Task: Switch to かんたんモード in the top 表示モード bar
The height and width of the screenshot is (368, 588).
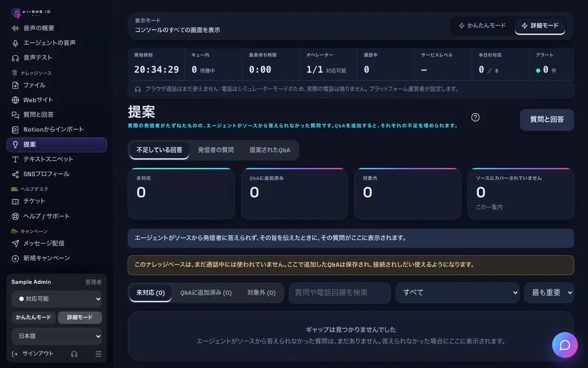Action: point(482,26)
